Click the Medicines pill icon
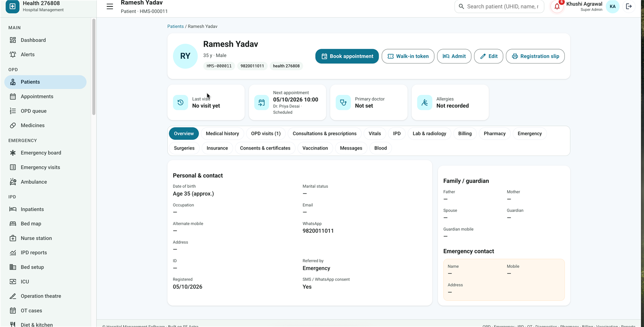The width and height of the screenshot is (644, 327). (x=13, y=125)
